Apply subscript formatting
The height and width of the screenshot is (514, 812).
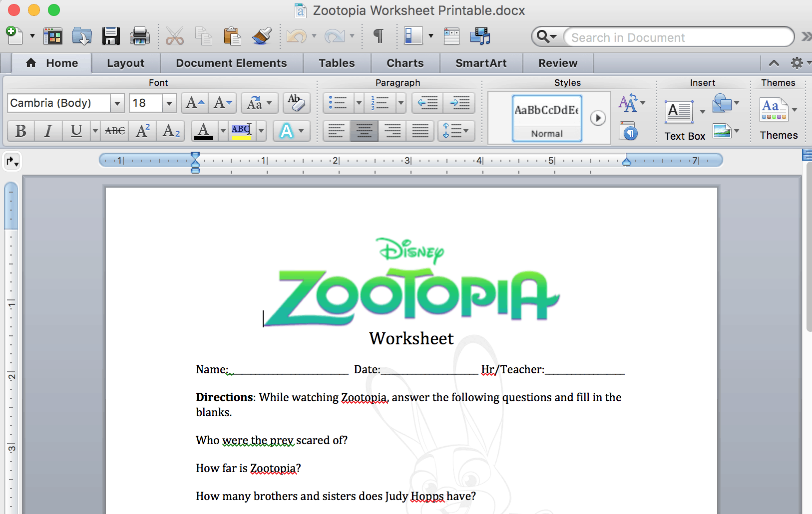tap(170, 131)
